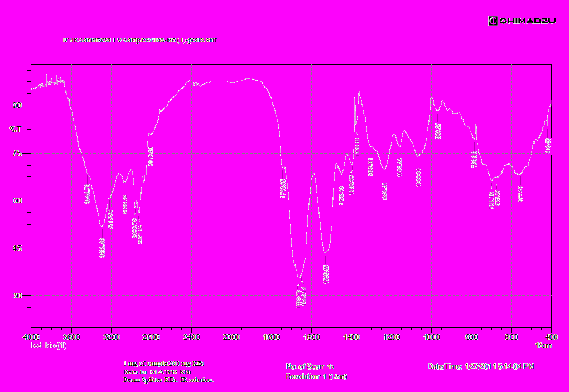The height and width of the screenshot is (392, 569).
Task: Click the 4000 x-axis label
Action: coord(31,337)
